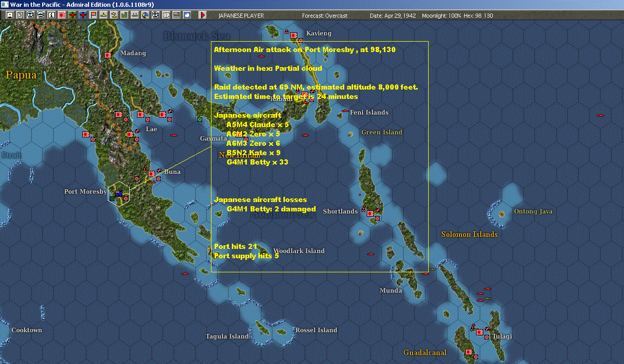Click the 'Weather in hex: Partial cloud' line
This screenshot has width=624, height=364.
[268, 68]
